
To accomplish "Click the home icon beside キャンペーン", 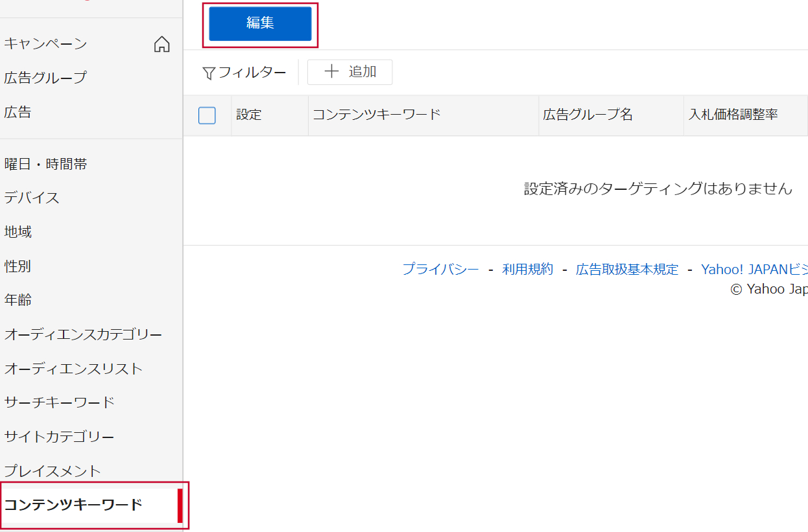I will click(x=161, y=44).
